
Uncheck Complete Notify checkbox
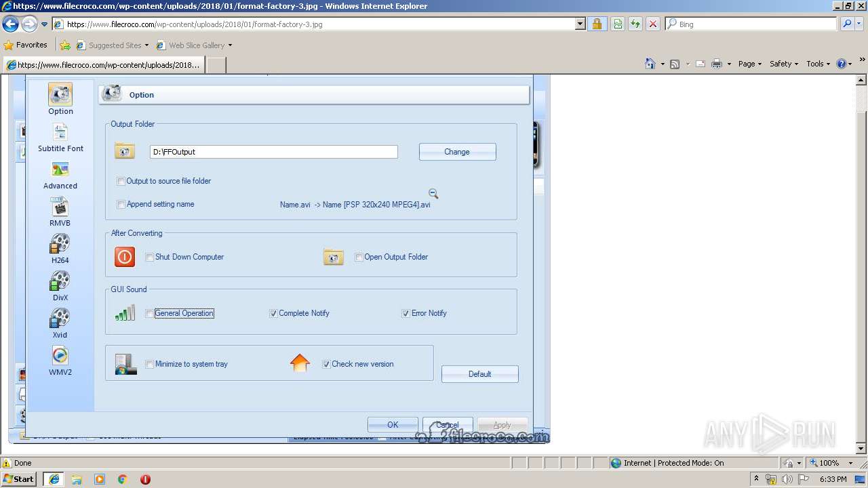[273, 313]
